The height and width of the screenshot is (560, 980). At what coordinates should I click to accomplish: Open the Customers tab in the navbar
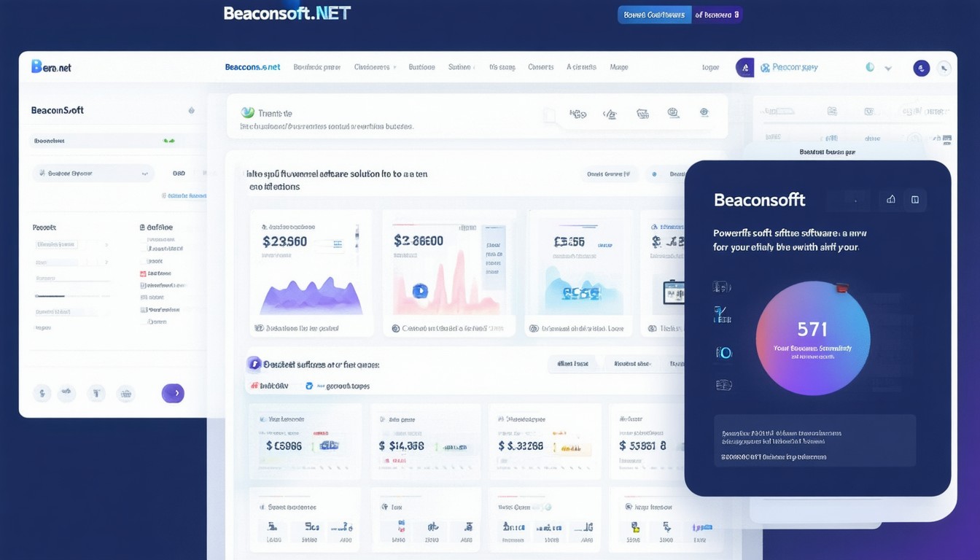pyautogui.click(x=373, y=66)
